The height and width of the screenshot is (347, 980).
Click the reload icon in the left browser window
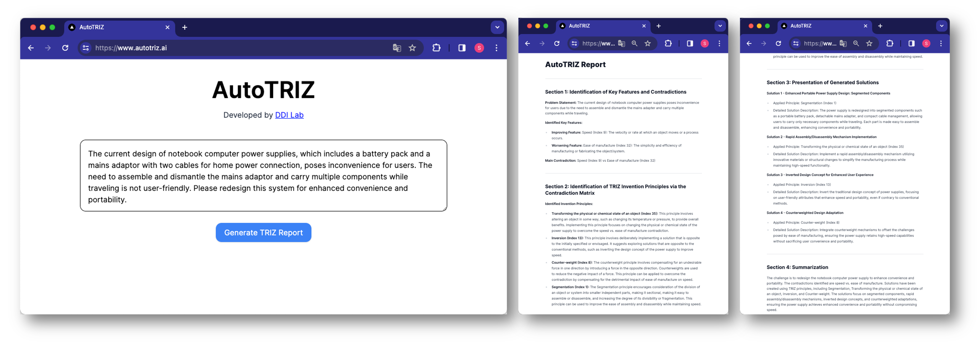(x=66, y=48)
